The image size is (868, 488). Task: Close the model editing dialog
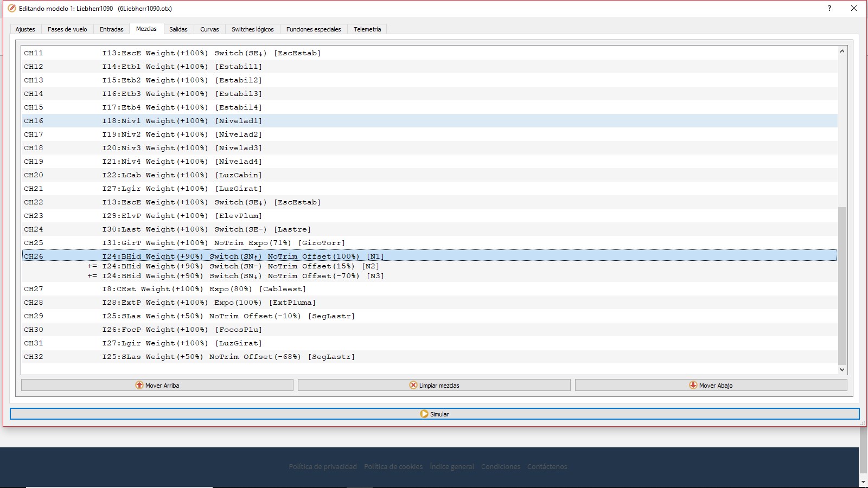pos(853,8)
